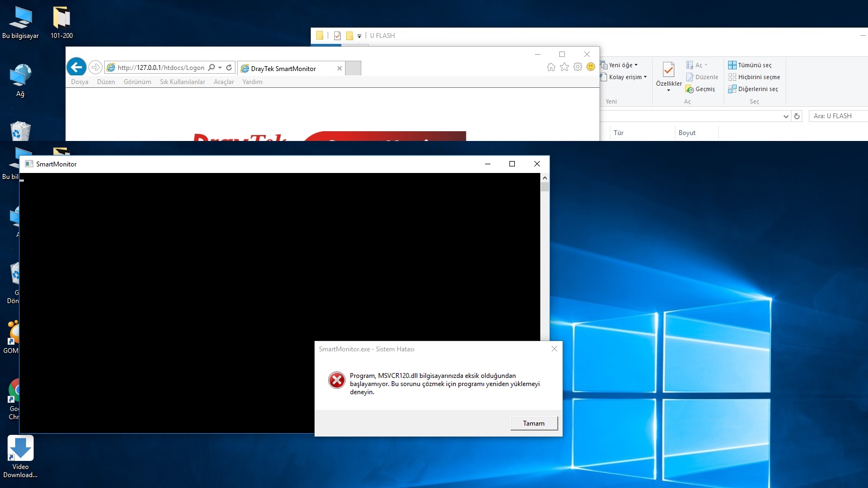Open the IE home page icon

click(551, 67)
